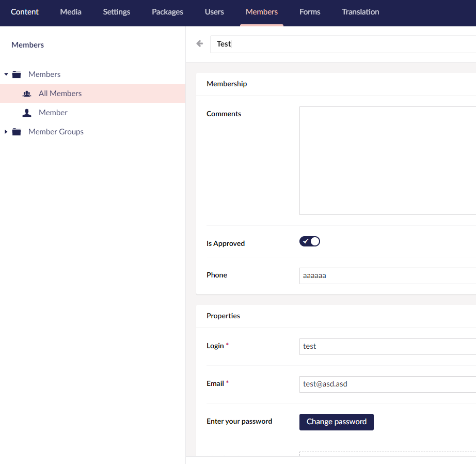The height and width of the screenshot is (464, 476).
Task: Open the Forms section
Action: (x=309, y=11)
